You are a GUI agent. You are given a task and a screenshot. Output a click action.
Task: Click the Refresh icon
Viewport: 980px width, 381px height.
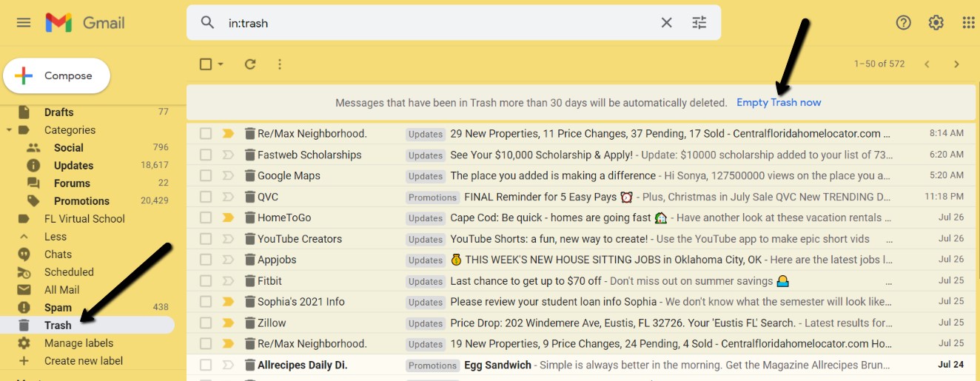tap(250, 64)
